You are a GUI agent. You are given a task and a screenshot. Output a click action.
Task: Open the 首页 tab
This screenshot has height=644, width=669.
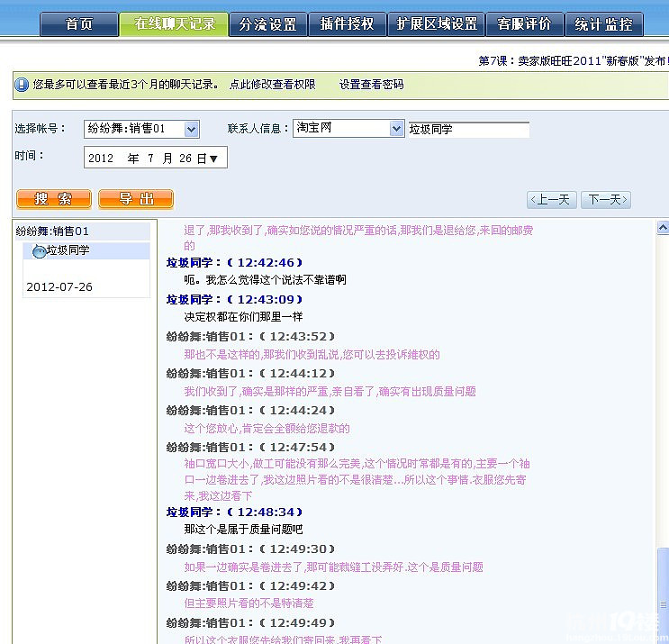click(x=79, y=24)
